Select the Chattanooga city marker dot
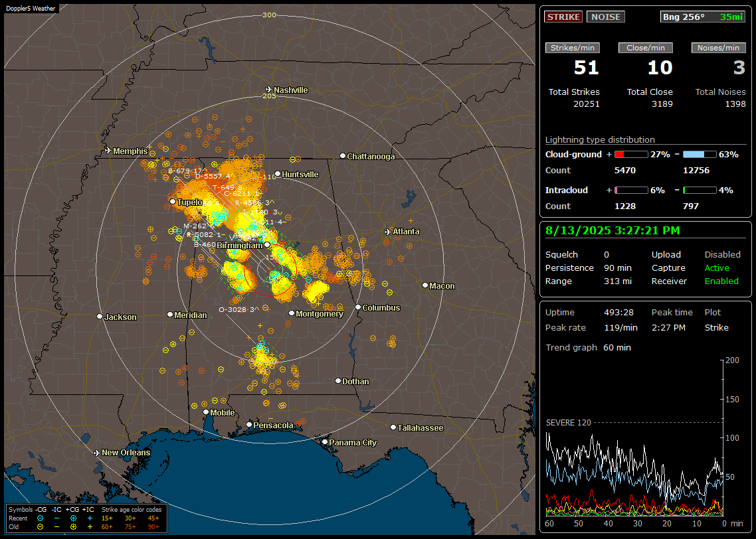The image size is (756, 539). pyautogui.click(x=343, y=156)
